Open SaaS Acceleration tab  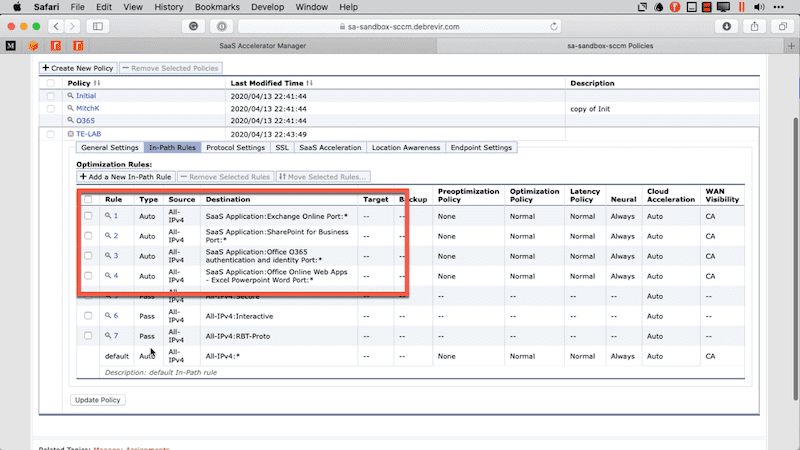pyautogui.click(x=330, y=147)
